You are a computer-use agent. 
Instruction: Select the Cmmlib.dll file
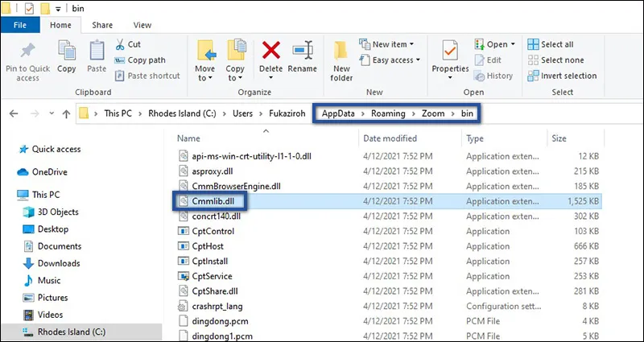pyautogui.click(x=212, y=201)
